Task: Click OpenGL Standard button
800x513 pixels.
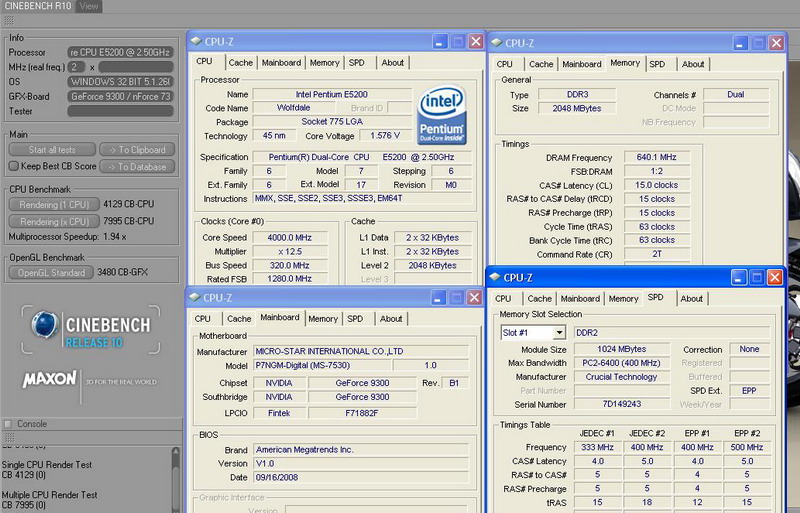Action: tap(51, 273)
